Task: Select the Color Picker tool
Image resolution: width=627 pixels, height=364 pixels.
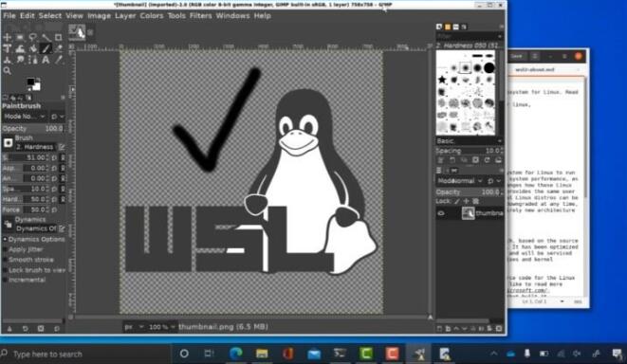Action: [x=59, y=60]
